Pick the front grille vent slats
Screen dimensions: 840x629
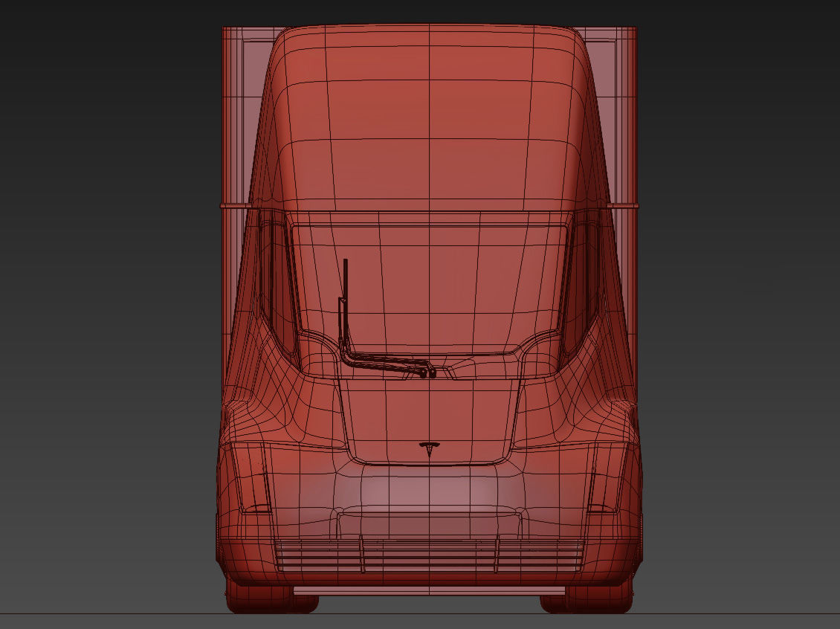(429, 555)
